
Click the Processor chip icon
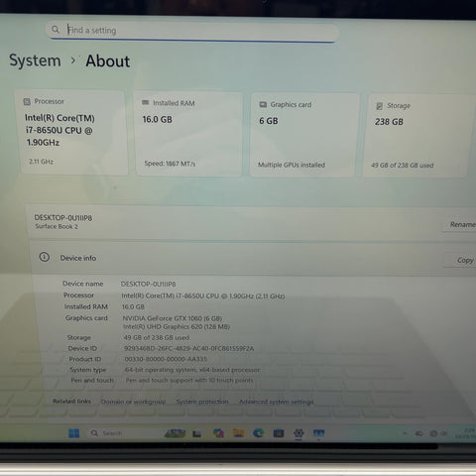coord(27,101)
